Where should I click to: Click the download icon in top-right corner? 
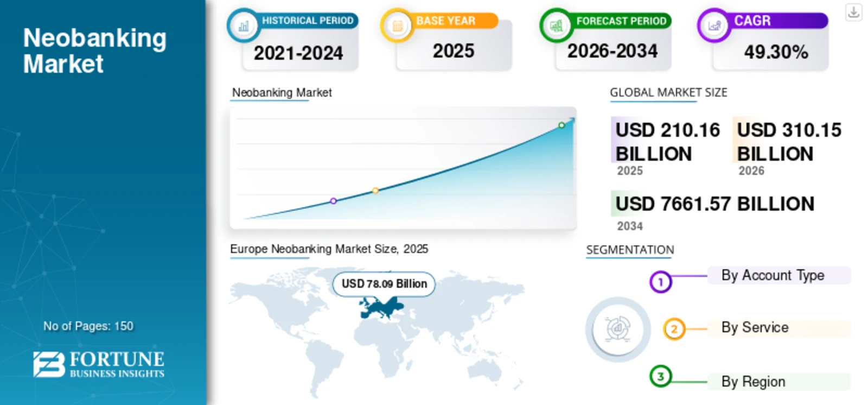pyautogui.click(x=853, y=12)
